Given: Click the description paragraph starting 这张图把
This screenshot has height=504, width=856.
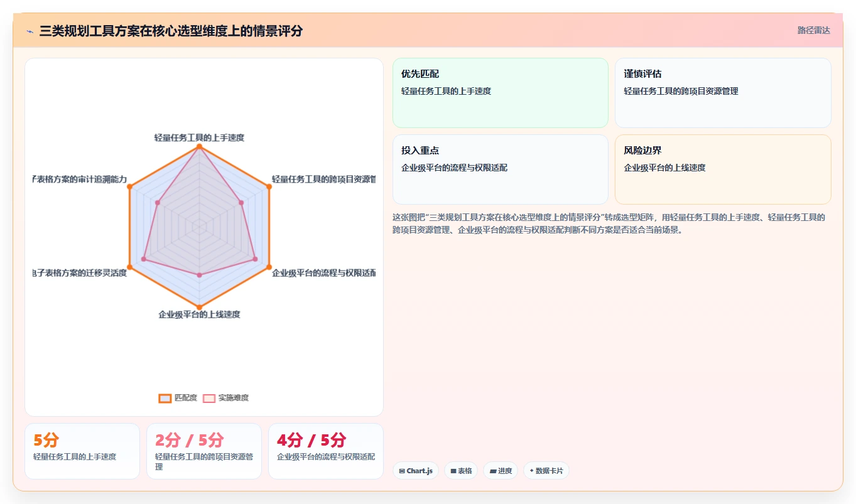Looking at the screenshot, I should click(609, 223).
